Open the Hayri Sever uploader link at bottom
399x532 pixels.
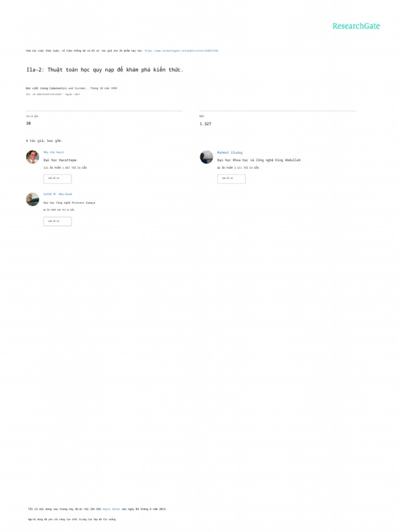click(111, 509)
